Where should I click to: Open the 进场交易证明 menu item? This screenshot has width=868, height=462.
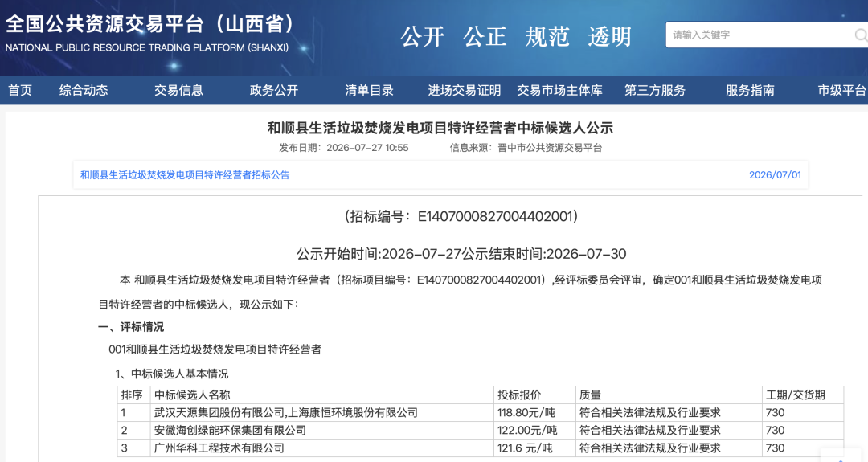point(465,90)
